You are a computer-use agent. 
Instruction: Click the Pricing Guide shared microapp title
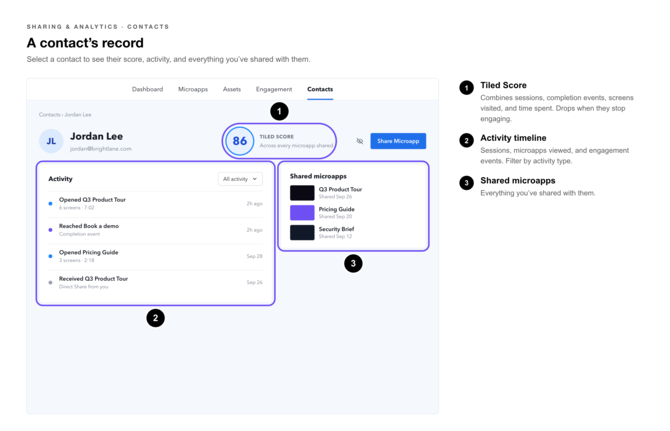[x=337, y=209]
